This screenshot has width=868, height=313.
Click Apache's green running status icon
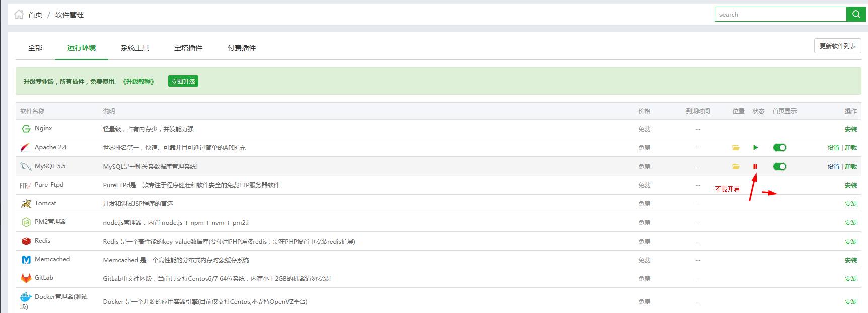[x=755, y=148]
